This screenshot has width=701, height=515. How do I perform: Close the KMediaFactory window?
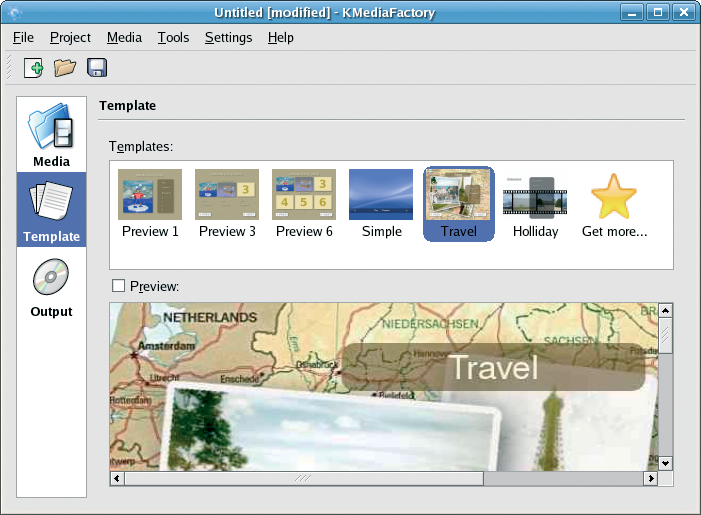(684, 12)
